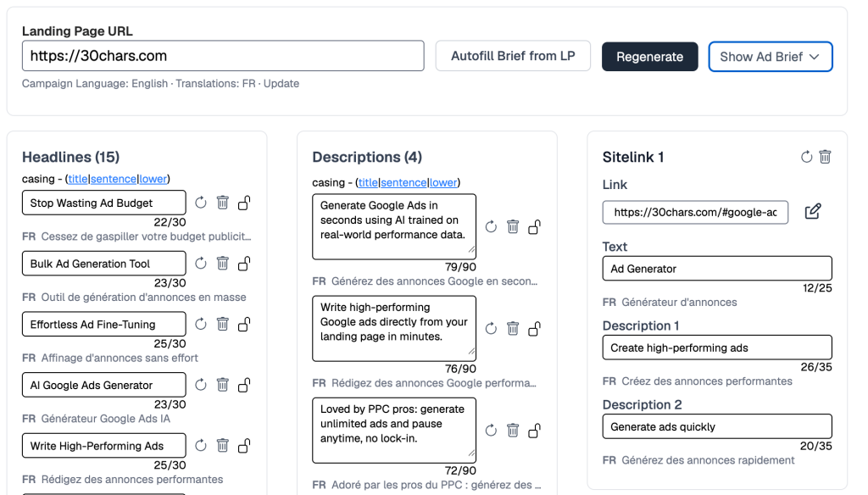Regenerate the 'Stop Wasting Ad Budget' headline
Viewport: 868px width, 495px height.
point(201,203)
